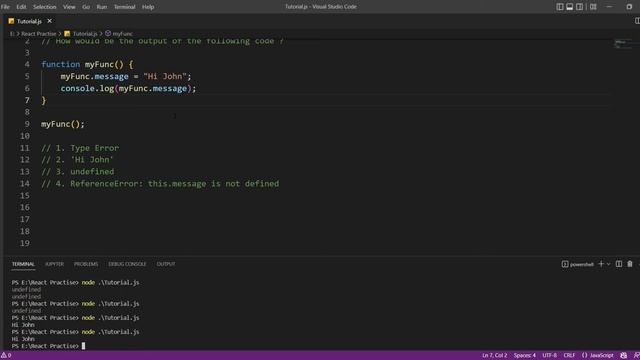Open the File menu
640x360 pixels.
pos(5,7)
